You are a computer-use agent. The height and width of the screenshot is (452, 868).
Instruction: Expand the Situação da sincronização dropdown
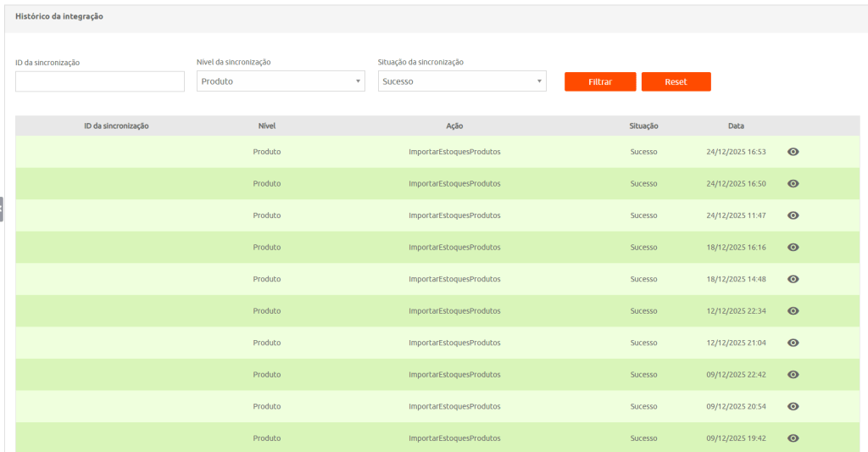pos(461,81)
